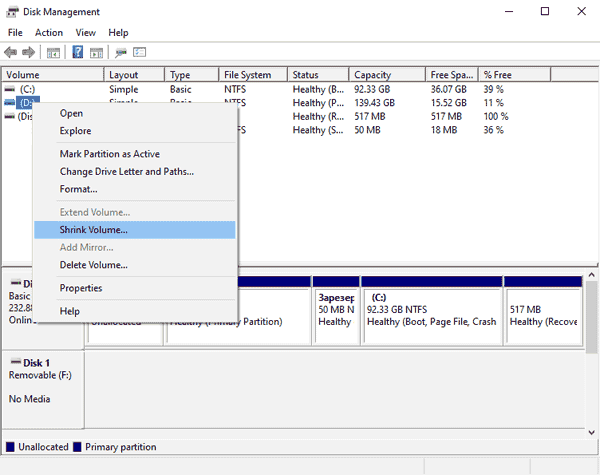Click the Disk Management app title icon
Screen dimensions: 600x475
[12, 12]
